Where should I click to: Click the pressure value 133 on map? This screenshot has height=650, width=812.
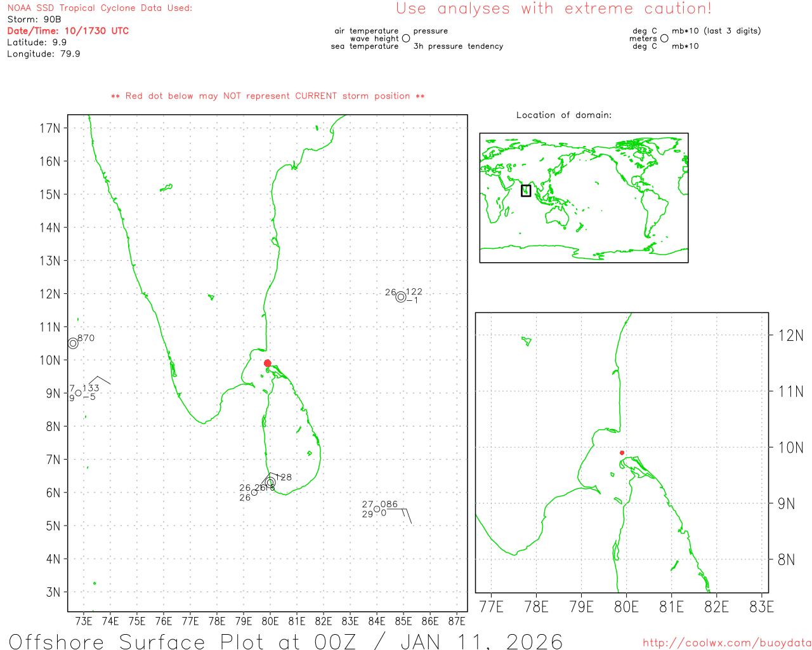click(x=91, y=388)
